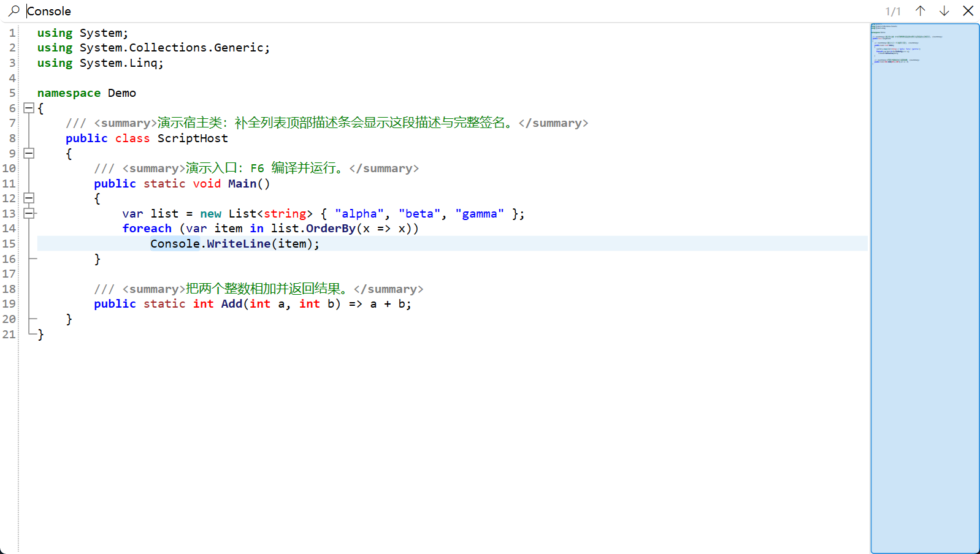The width and height of the screenshot is (980, 554).
Task: Click the summary comment on line 18
Action: point(259,289)
